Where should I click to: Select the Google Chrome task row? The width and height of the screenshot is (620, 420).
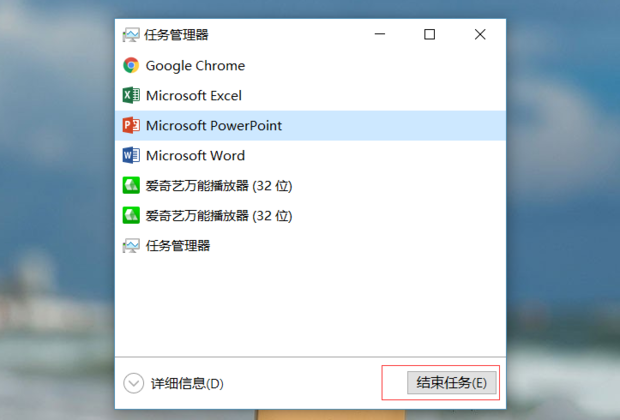click(310, 65)
